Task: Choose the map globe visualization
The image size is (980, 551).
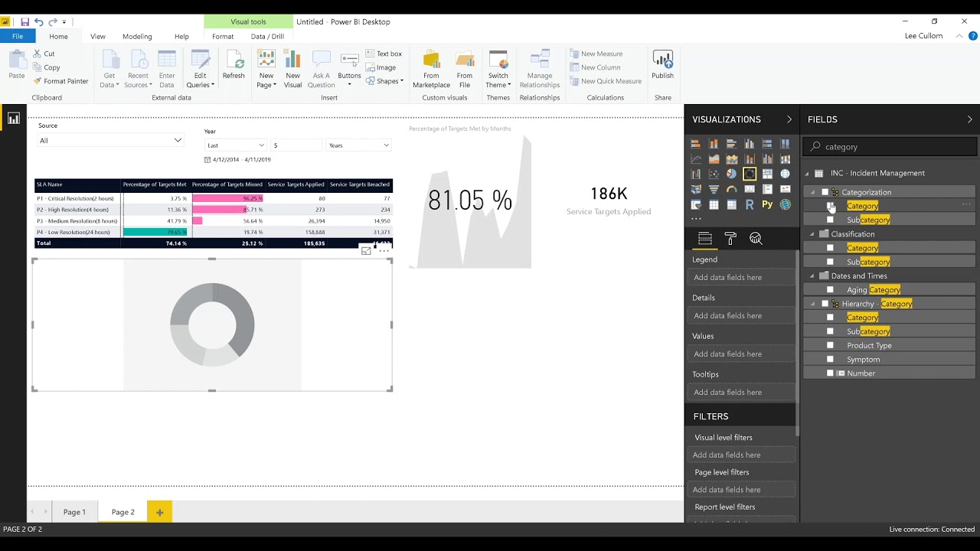Action: click(785, 174)
